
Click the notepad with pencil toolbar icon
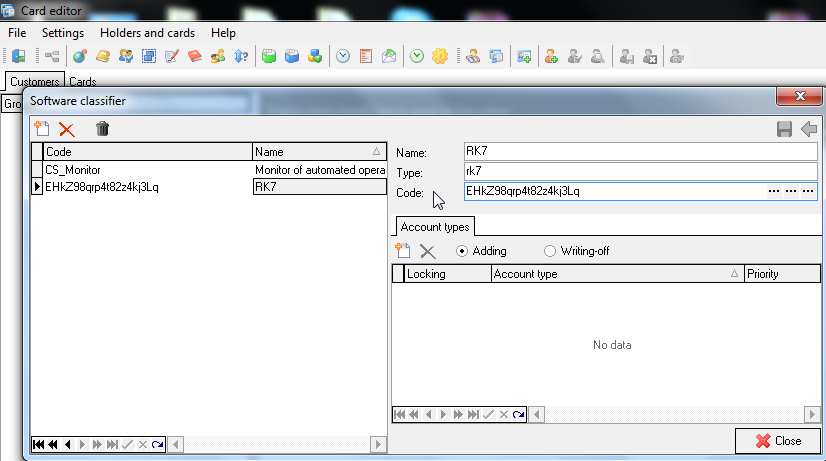click(x=172, y=56)
